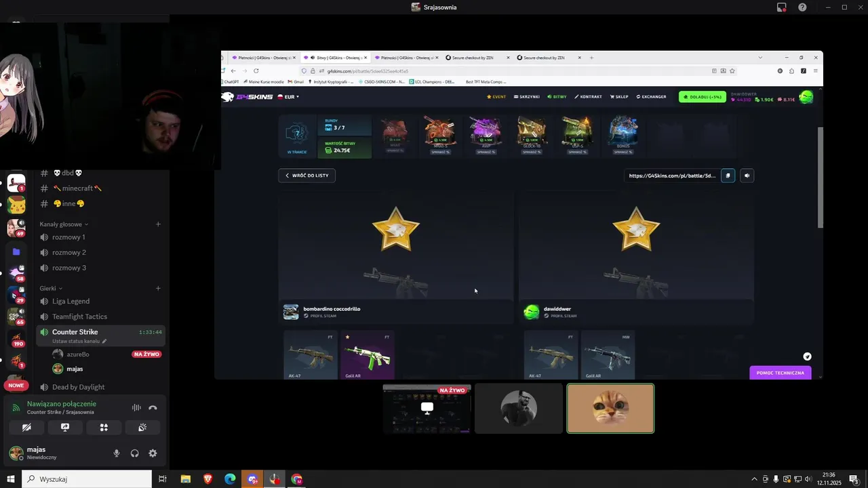
Task: Open the GLOCK-18 case in rounds strip
Action: 532,136
